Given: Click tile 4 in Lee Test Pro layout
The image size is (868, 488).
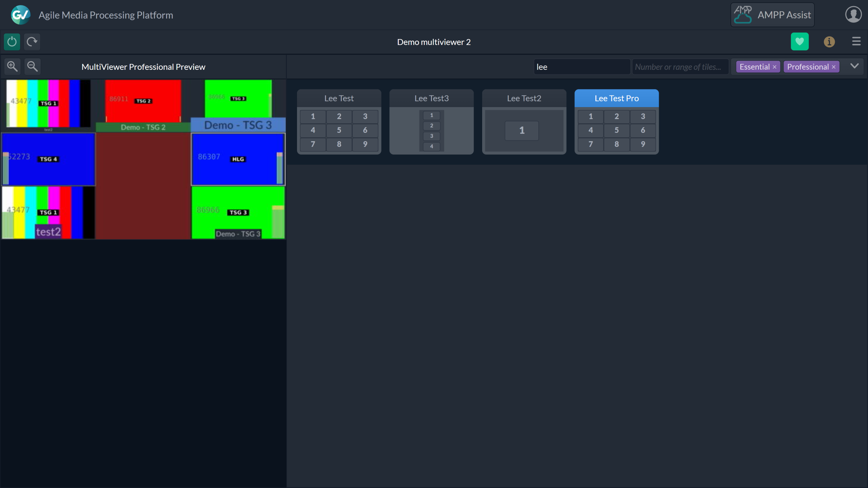Looking at the screenshot, I should (x=591, y=130).
